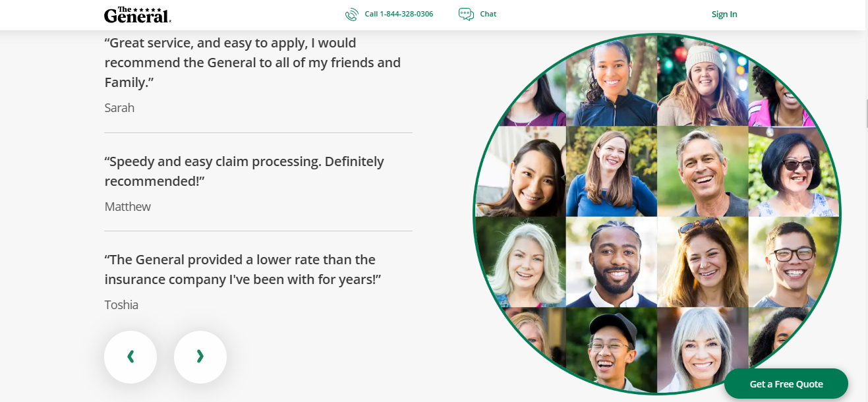Viewport: 868px width, 402px height.
Task: Click the young man with cap and glasses photo
Action: pos(611,349)
